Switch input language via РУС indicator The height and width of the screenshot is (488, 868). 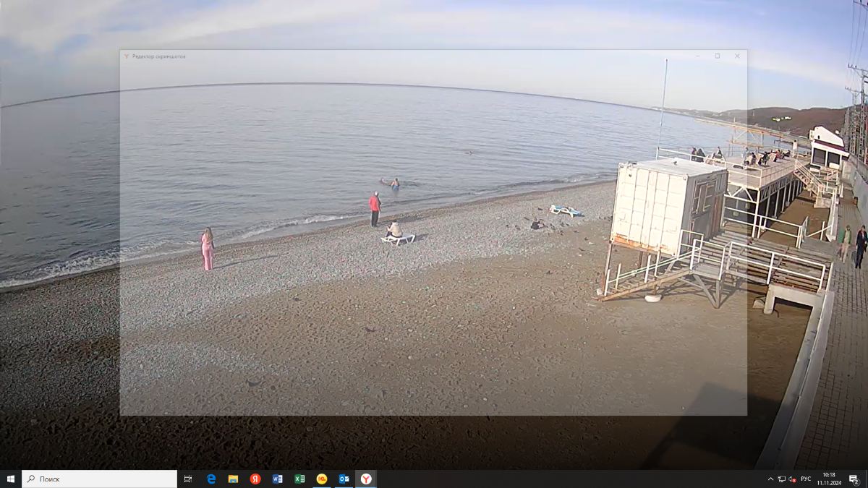pyautogui.click(x=806, y=479)
